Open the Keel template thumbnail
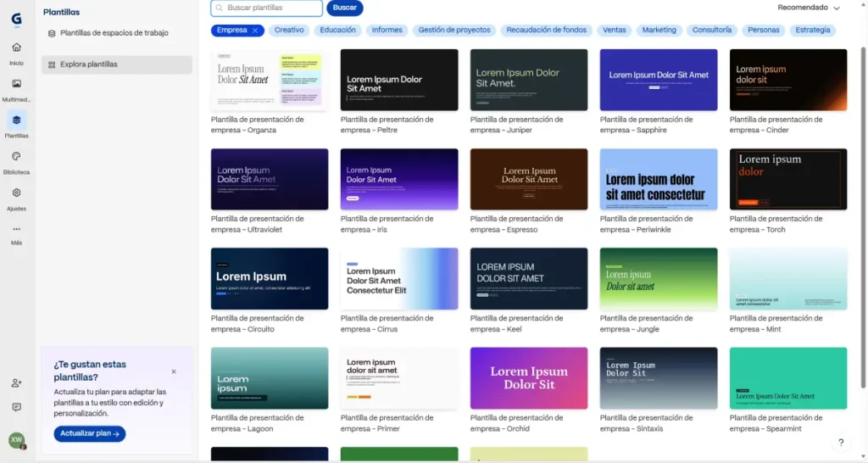The image size is (868, 463). [529, 279]
